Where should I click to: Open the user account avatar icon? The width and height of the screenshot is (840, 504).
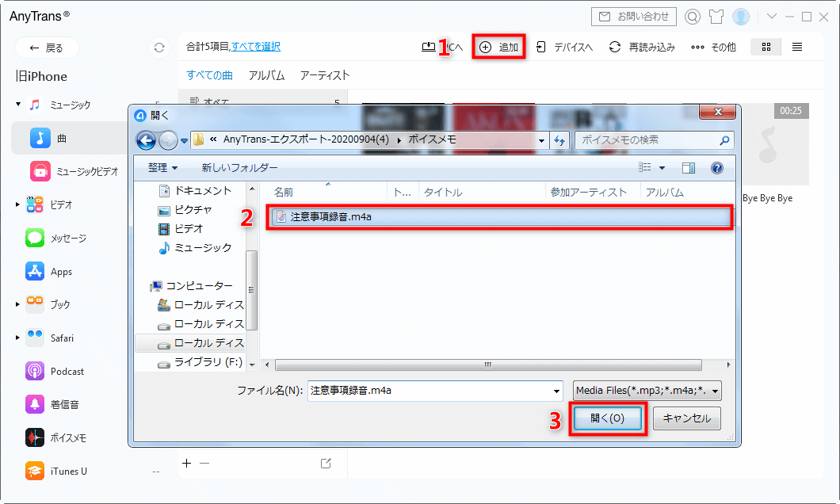(741, 17)
